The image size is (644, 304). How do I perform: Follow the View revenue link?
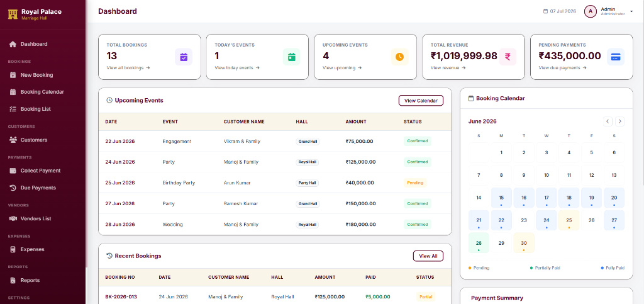448,68
